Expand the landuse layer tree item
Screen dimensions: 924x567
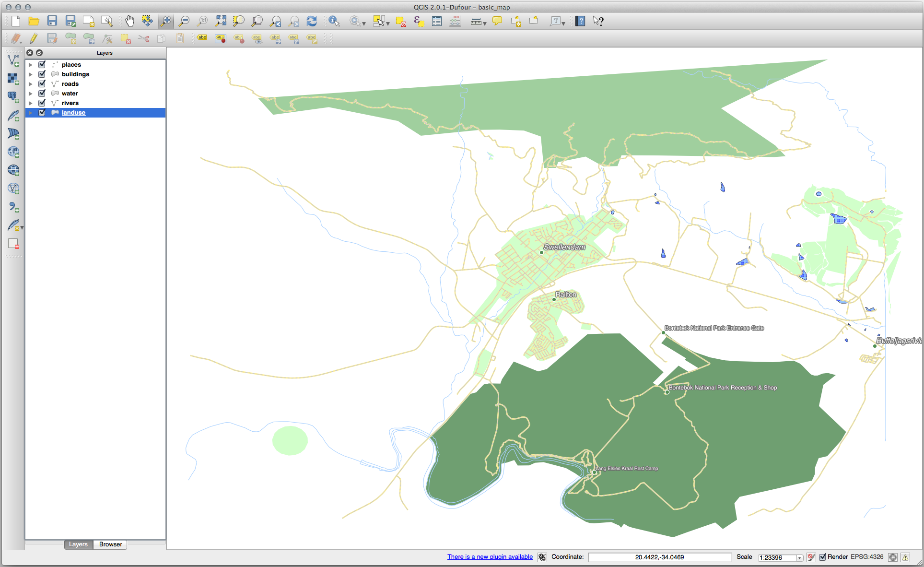[31, 113]
